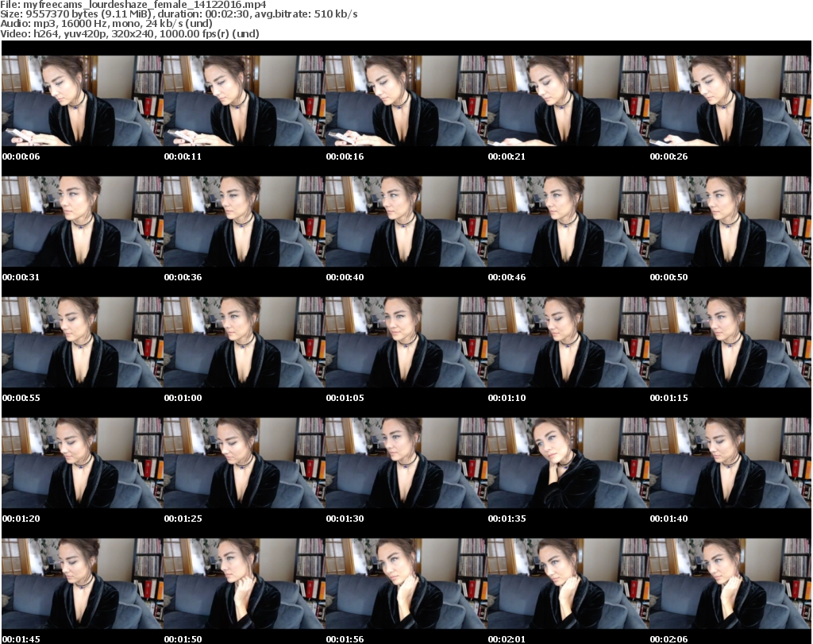Open the thumbnail at timestamp 00:01:40
Viewport: 813px width, 644px height.
coord(730,463)
